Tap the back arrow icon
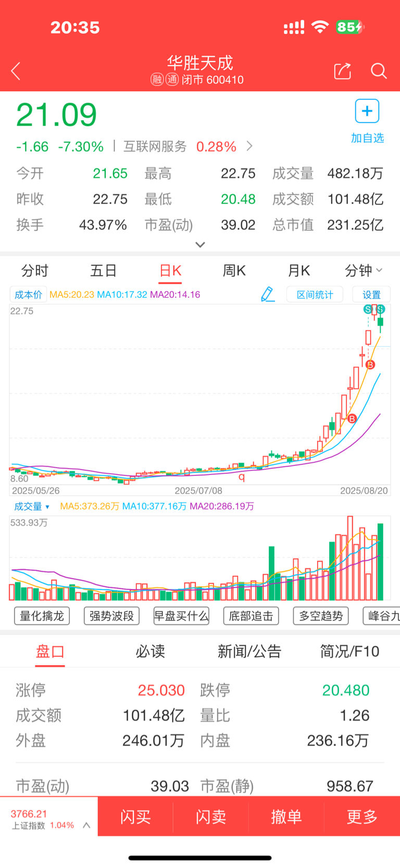 (x=16, y=71)
